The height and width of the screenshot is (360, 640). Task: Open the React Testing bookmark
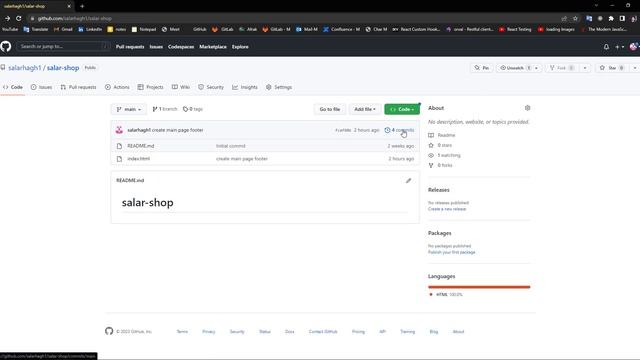coord(515,29)
